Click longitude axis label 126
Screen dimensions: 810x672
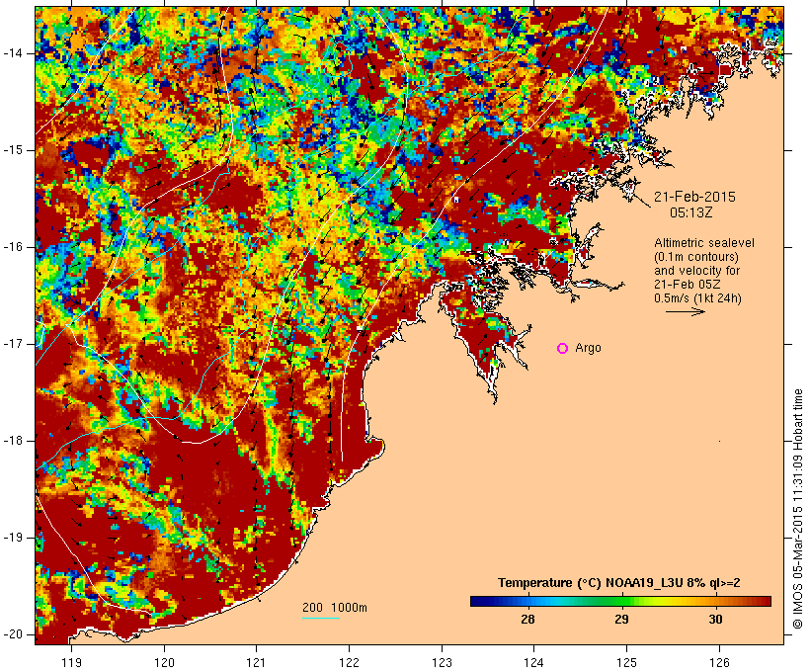coord(719,663)
